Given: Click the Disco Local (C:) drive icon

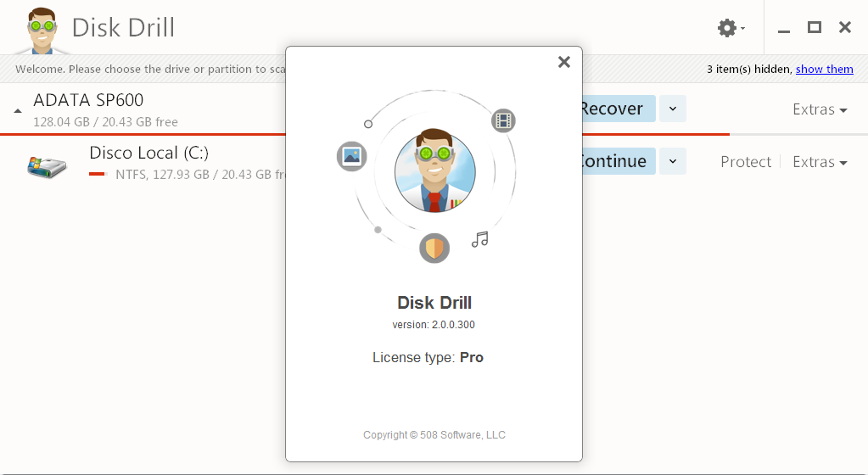Looking at the screenshot, I should (47, 166).
